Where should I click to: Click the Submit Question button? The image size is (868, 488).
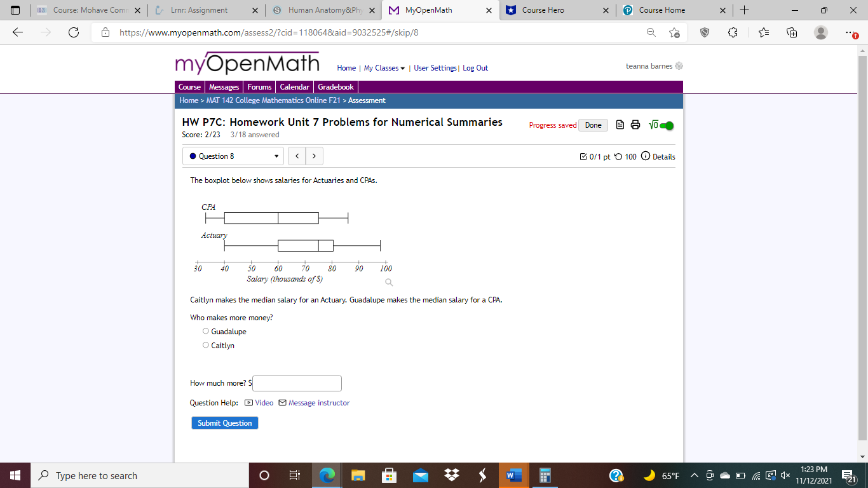[224, 423]
